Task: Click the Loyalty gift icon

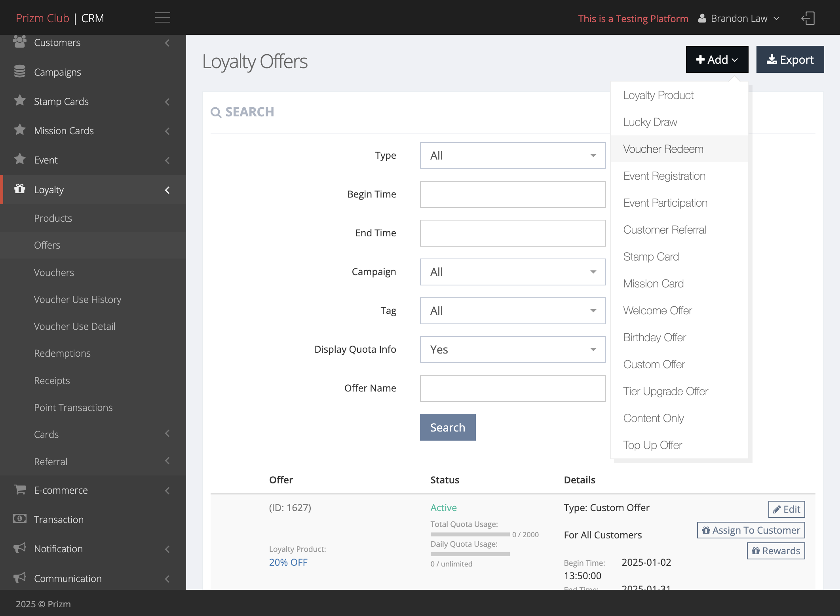Action: pyautogui.click(x=20, y=189)
